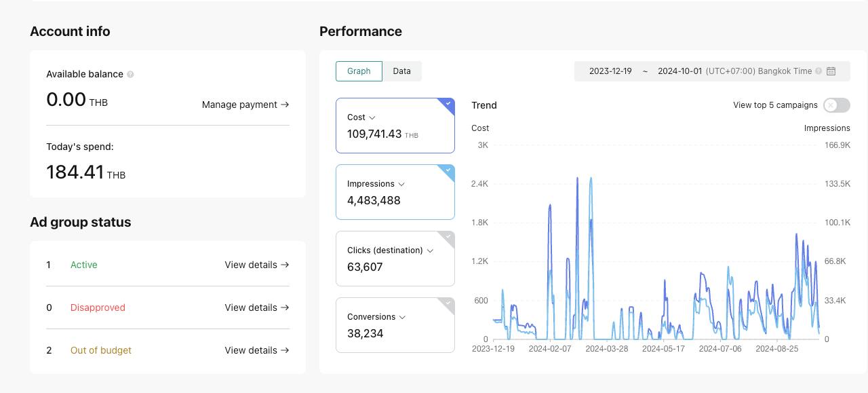Toggle View top 5 campaigns switch

(836, 105)
